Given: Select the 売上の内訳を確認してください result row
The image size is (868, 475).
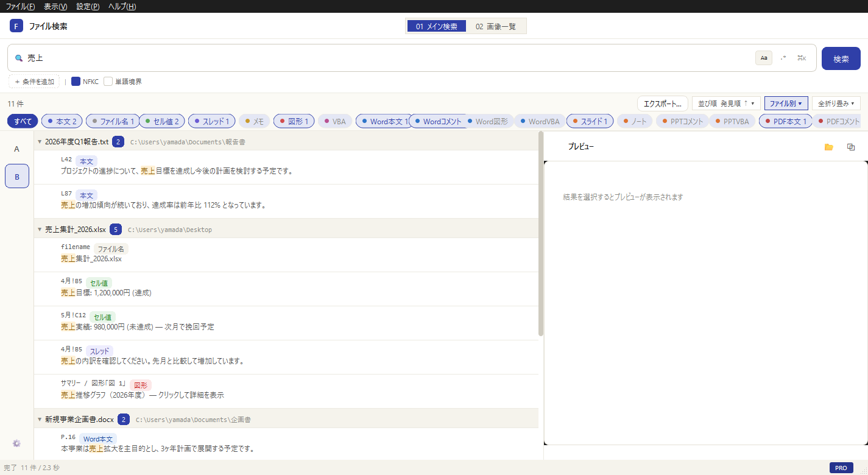Looking at the screenshot, I should point(286,357).
